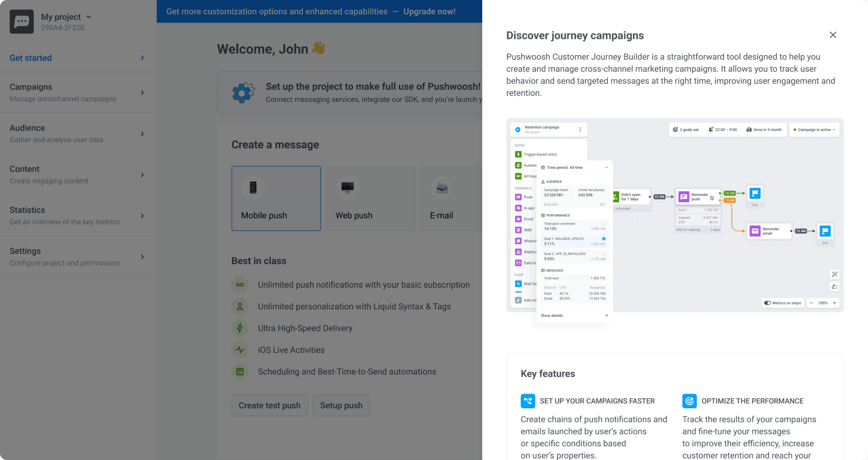Open the My project dropdown
The width and height of the screenshot is (868, 460).
pyautogui.click(x=66, y=17)
